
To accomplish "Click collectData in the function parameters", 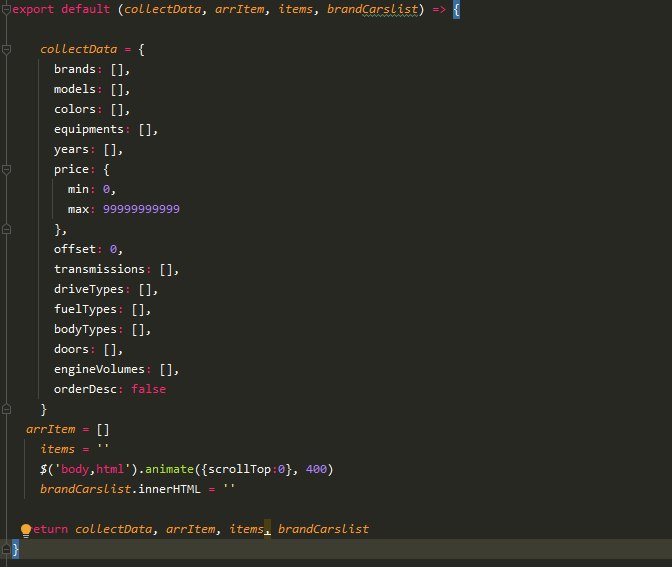I will point(162,9).
